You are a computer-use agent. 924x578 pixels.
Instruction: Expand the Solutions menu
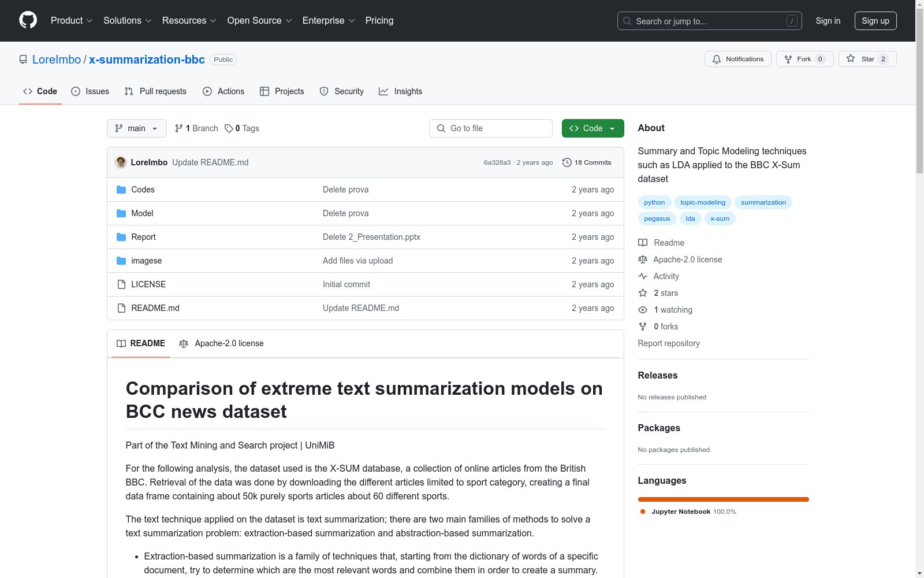tap(128, 20)
